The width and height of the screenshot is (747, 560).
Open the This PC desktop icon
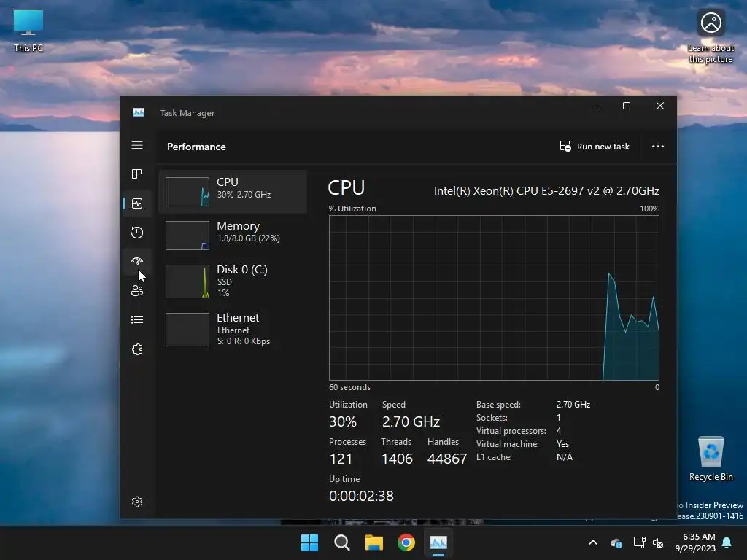(28, 30)
